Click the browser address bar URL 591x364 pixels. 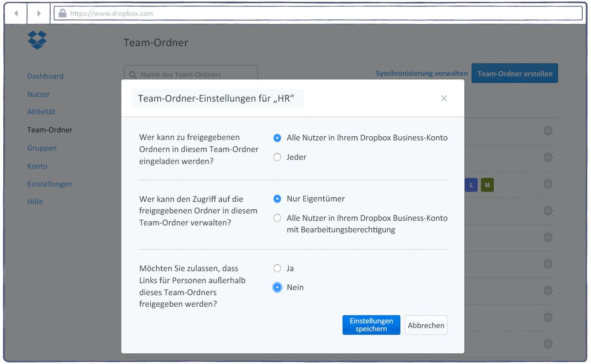pos(111,13)
